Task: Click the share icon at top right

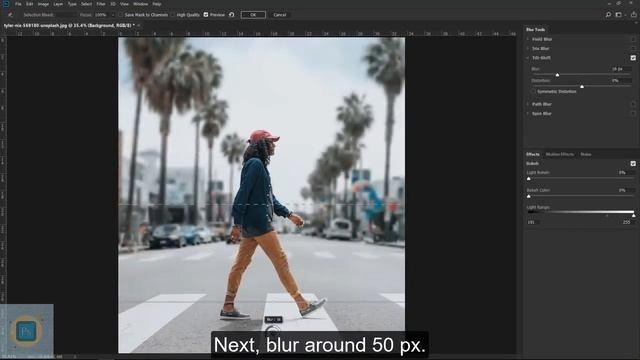Action: pyautogui.click(x=633, y=15)
